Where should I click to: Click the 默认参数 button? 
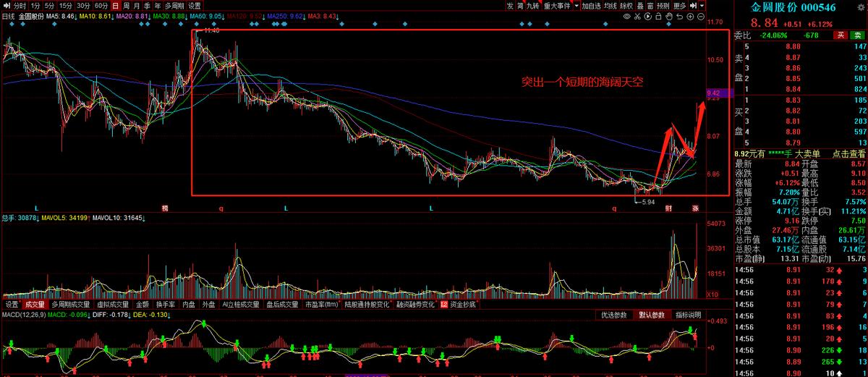650,315
